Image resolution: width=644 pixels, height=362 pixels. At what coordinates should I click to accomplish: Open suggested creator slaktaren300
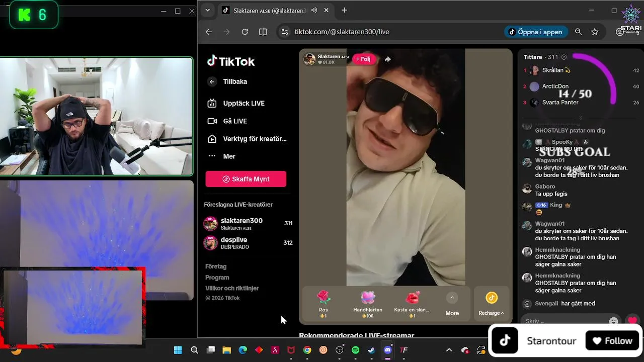pos(248,224)
